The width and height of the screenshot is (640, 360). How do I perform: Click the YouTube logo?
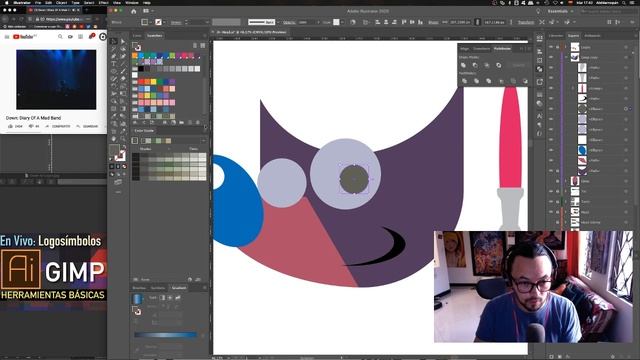click(24, 37)
